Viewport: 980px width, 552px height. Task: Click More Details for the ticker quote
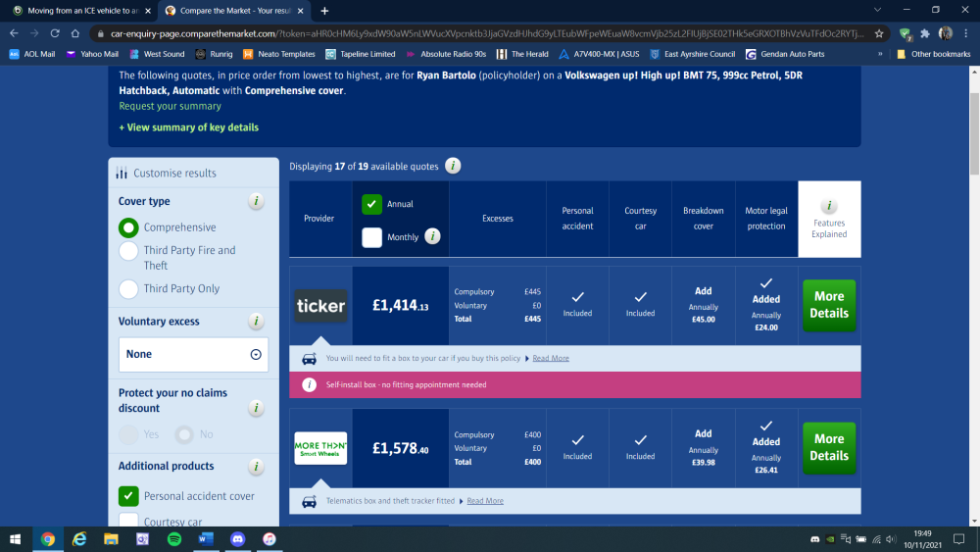point(829,305)
